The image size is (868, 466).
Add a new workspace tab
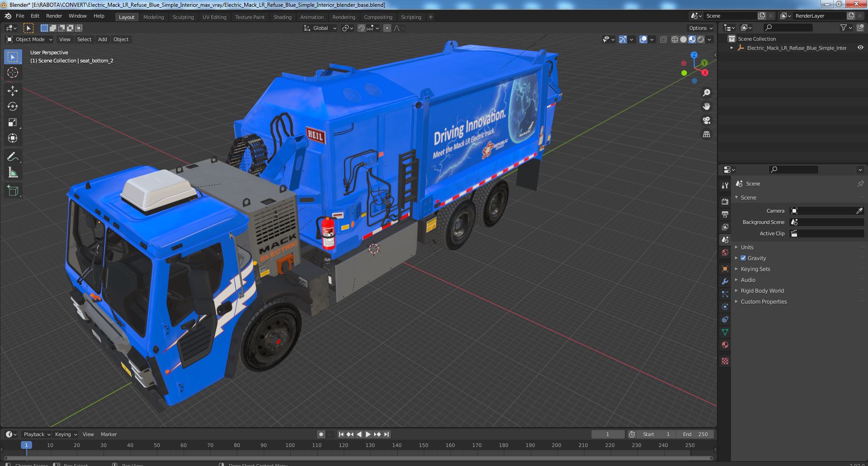(431, 17)
